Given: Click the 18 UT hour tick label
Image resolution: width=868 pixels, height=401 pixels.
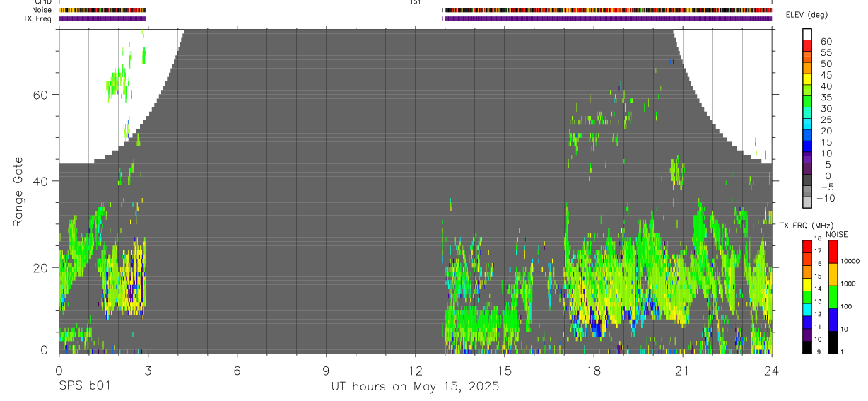Looking at the screenshot, I should [594, 371].
